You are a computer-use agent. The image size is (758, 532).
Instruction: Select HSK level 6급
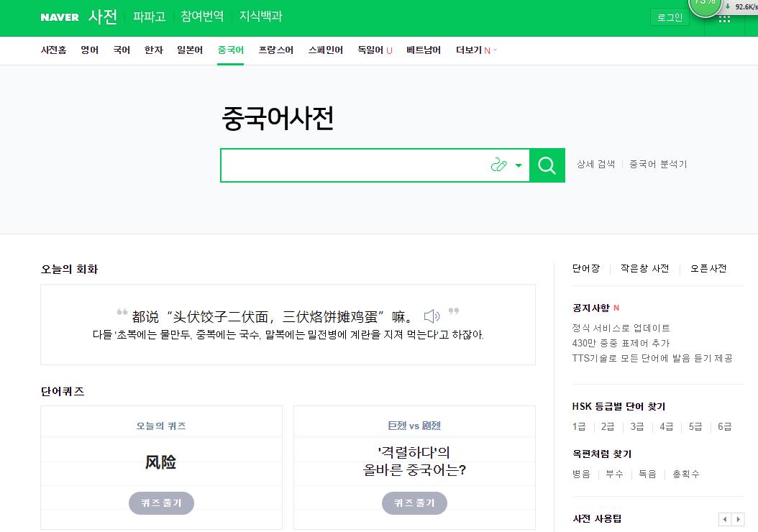[x=724, y=426]
